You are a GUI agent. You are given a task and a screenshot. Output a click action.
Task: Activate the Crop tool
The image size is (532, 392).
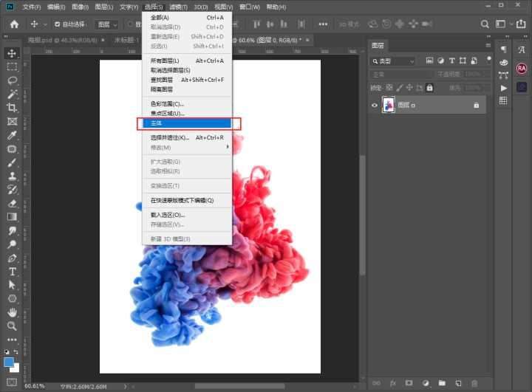12,108
